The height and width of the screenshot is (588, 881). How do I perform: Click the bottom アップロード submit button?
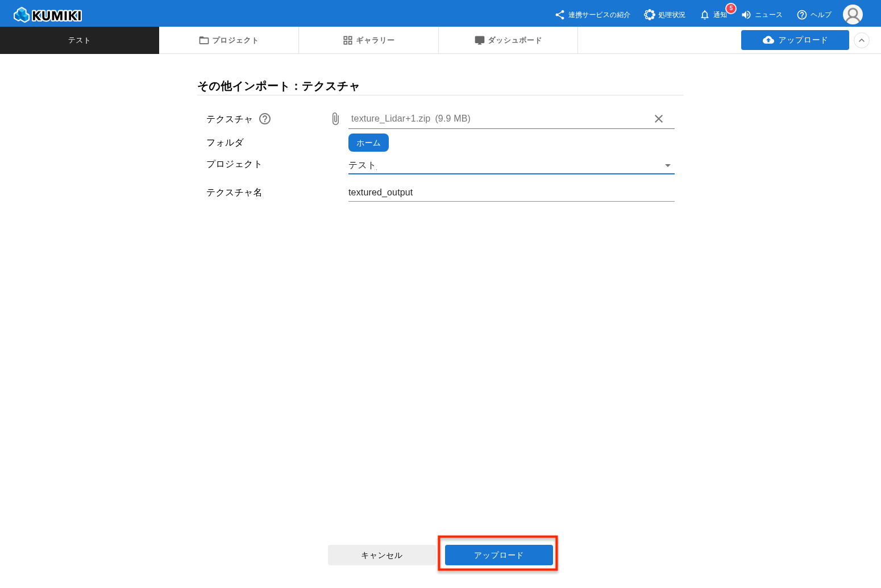[498, 555]
